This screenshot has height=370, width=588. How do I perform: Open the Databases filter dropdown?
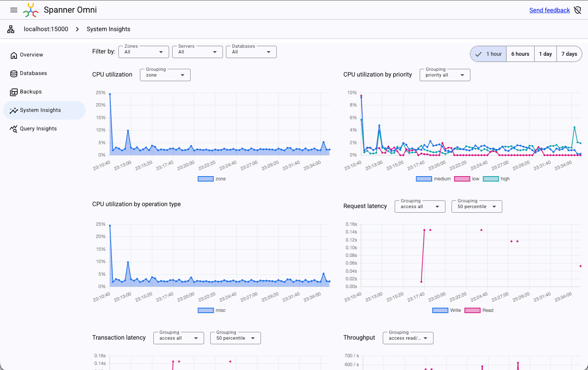[x=252, y=52]
